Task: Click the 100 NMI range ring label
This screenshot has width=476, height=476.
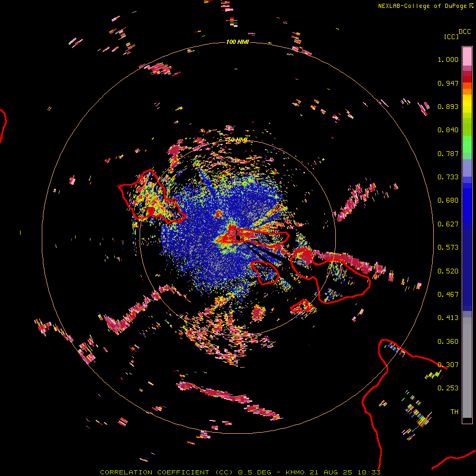Action: [x=237, y=42]
